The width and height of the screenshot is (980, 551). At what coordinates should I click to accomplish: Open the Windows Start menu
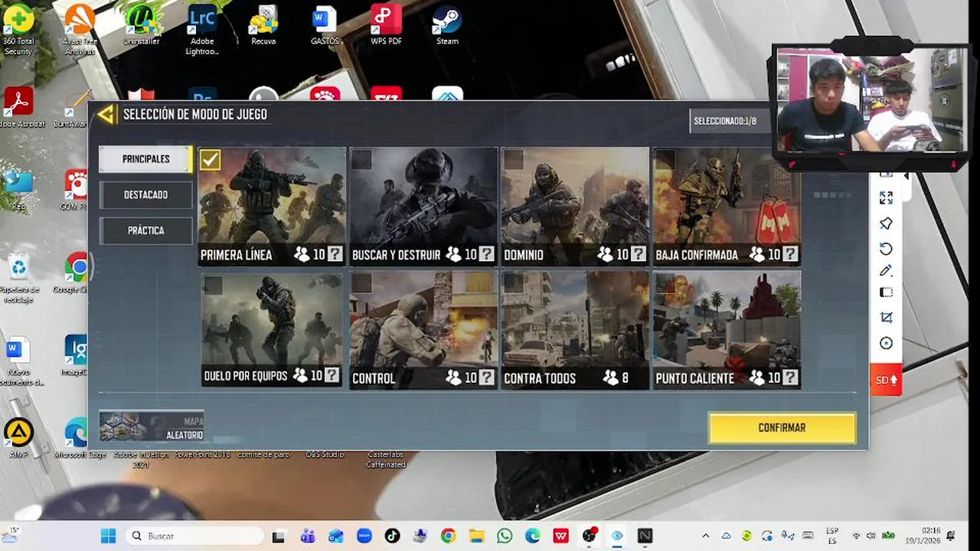tap(108, 536)
